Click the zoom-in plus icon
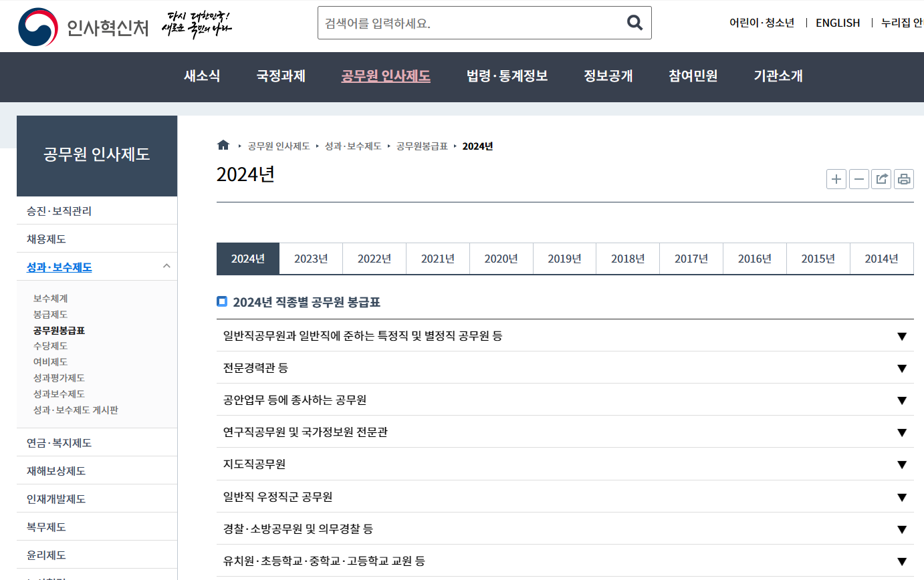 point(836,179)
